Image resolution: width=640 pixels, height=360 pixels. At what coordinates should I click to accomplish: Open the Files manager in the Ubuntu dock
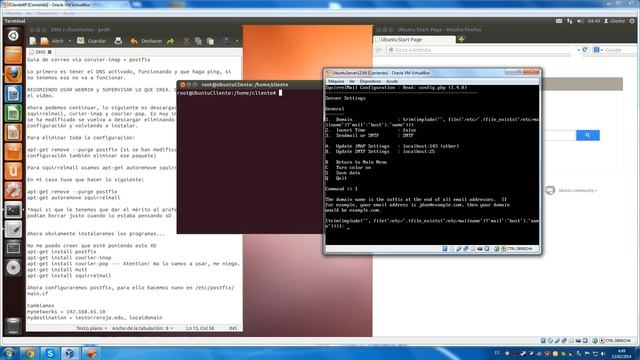(13, 55)
